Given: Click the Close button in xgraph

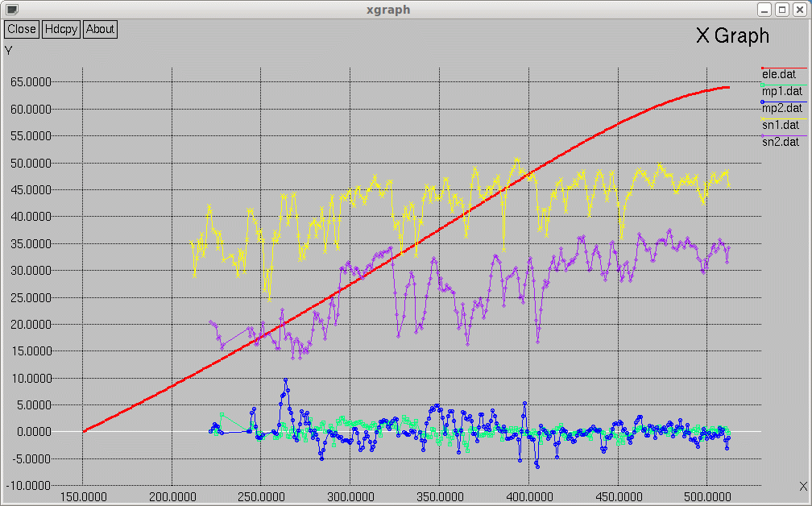Looking at the screenshot, I should coord(22,29).
